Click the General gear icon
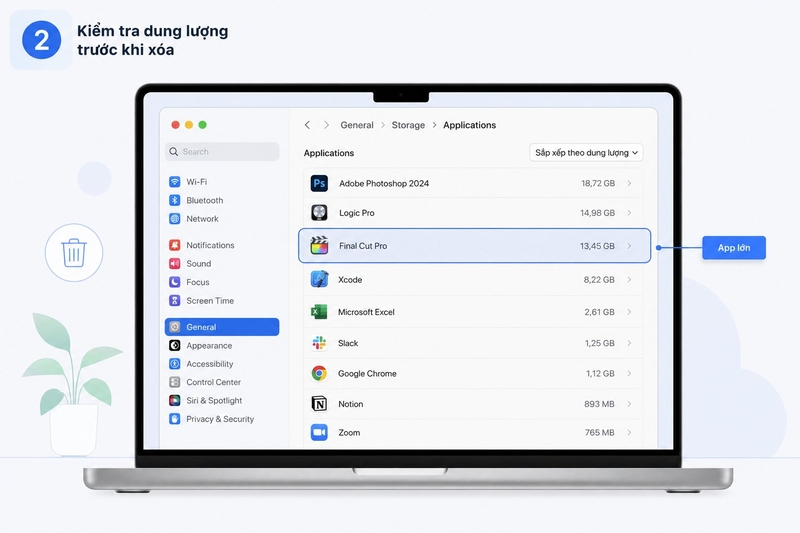This screenshot has width=800, height=533. click(x=174, y=327)
